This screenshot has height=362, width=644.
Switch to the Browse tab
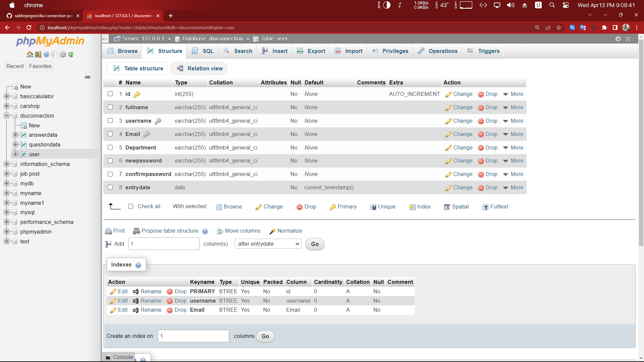122,51
